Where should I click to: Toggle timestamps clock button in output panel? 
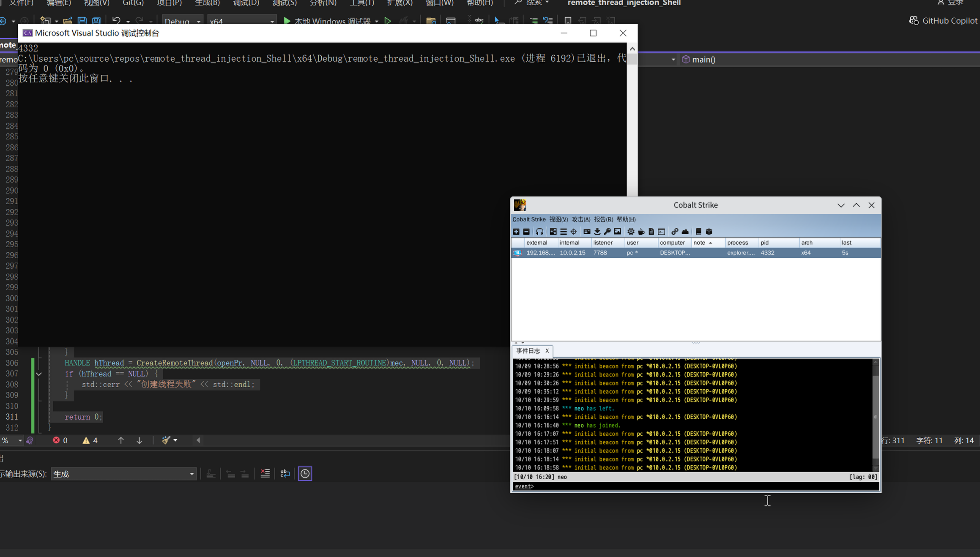click(305, 473)
